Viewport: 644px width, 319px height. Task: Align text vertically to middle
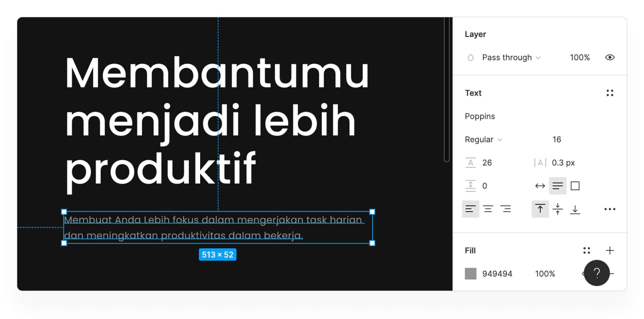(x=557, y=209)
